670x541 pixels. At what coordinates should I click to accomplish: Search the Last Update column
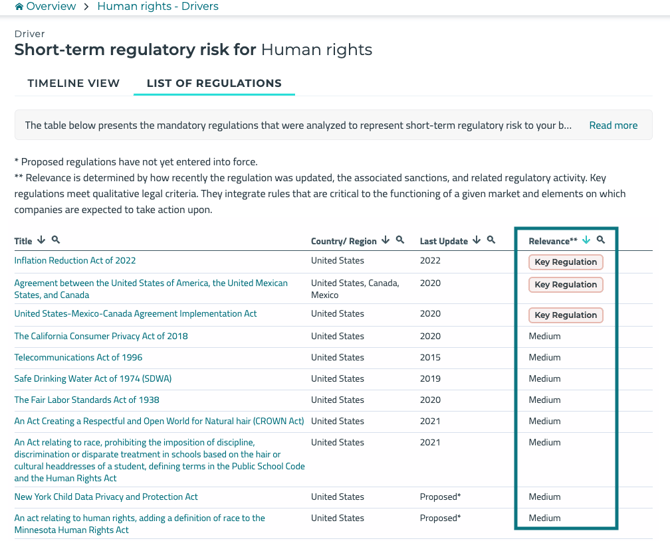click(491, 240)
